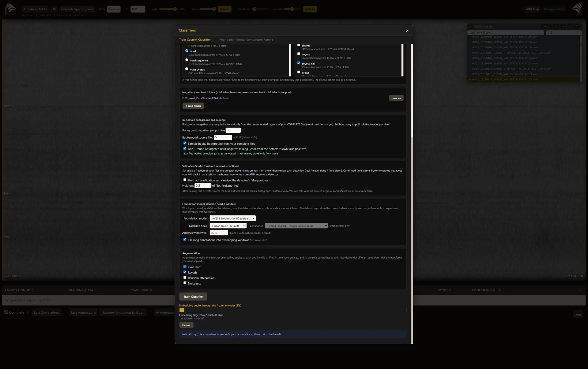Enable Hold out a validation set
Image resolution: width=588 pixels, height=369 pixels.
coord(185,180)
